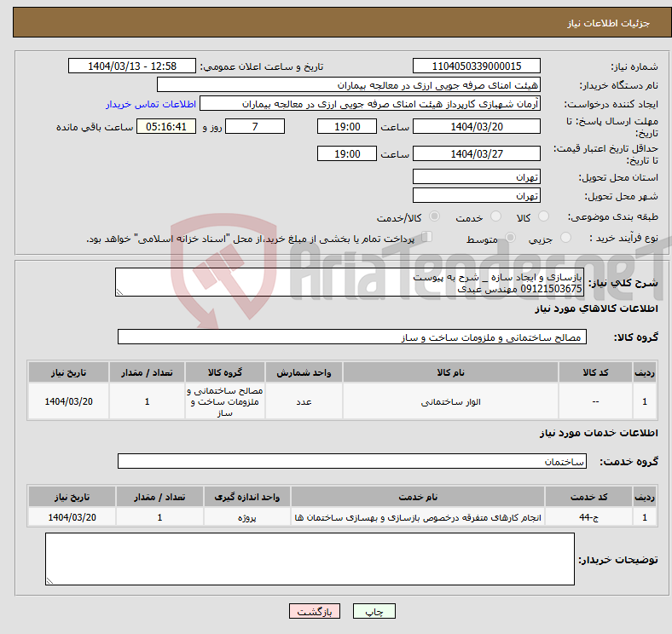Click resize handle of description text area

tap(119, 292)
